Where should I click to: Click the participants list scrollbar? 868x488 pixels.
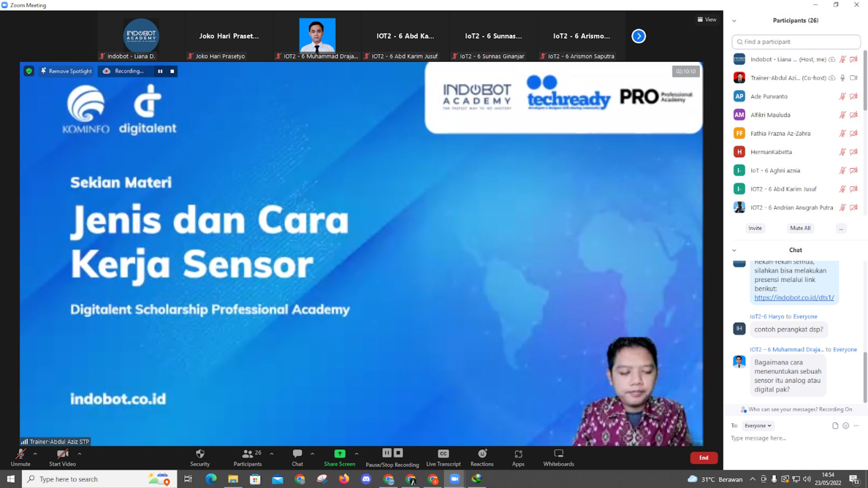coord(865,81)
